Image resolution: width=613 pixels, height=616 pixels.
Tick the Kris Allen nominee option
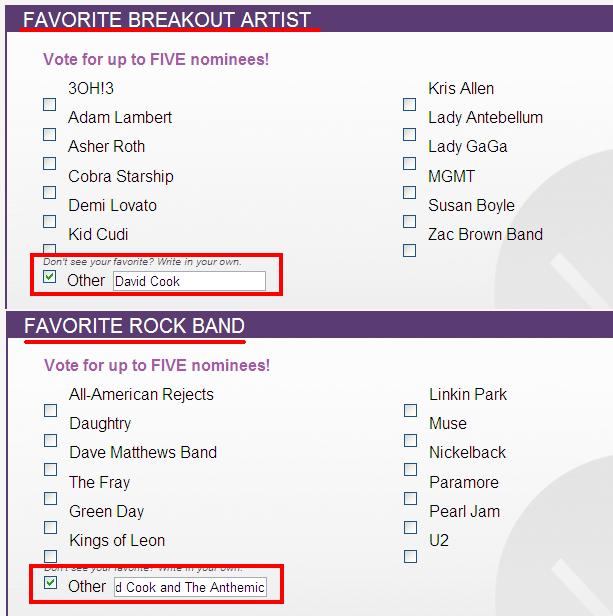(x=409, y=104)
